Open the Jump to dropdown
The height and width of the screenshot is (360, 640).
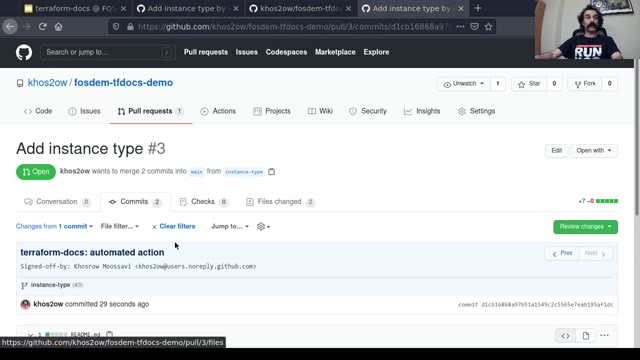tap(230, 226)
